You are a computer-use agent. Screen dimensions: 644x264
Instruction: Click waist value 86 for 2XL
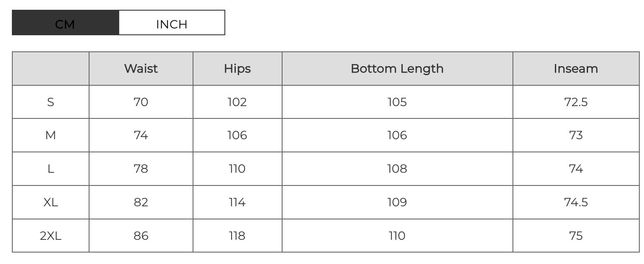click(x=141, y=236)
